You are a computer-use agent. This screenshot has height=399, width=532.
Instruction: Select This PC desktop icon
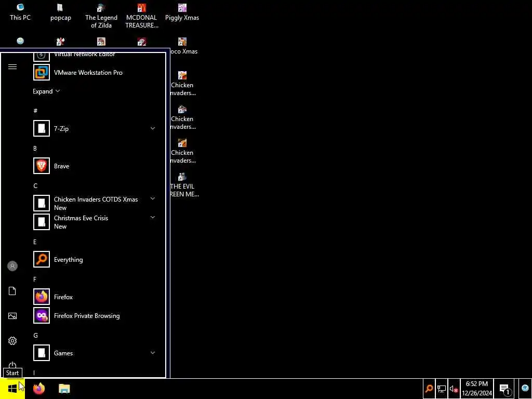[x=20, y=12]
